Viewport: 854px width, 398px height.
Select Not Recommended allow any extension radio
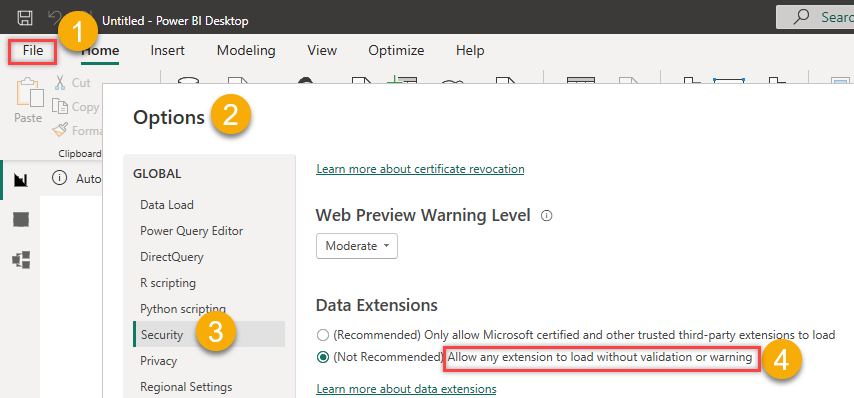coord(323,357)
